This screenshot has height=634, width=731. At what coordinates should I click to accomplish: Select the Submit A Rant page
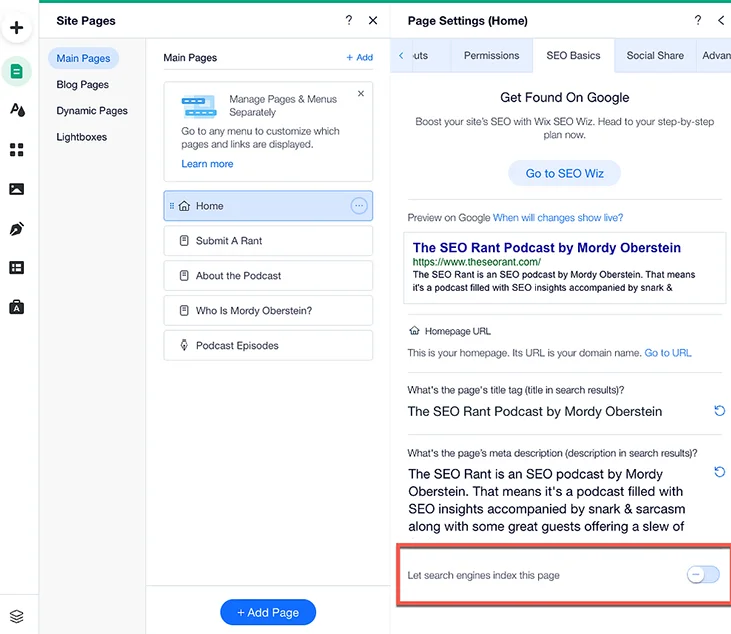[268, 241]
